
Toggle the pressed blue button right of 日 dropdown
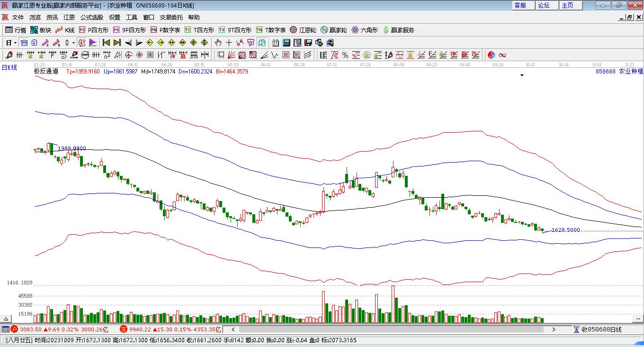pyautogui.click(x=24, y=43)
